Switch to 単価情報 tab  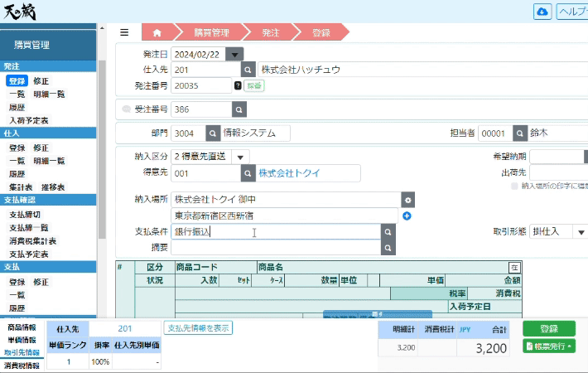22,340
